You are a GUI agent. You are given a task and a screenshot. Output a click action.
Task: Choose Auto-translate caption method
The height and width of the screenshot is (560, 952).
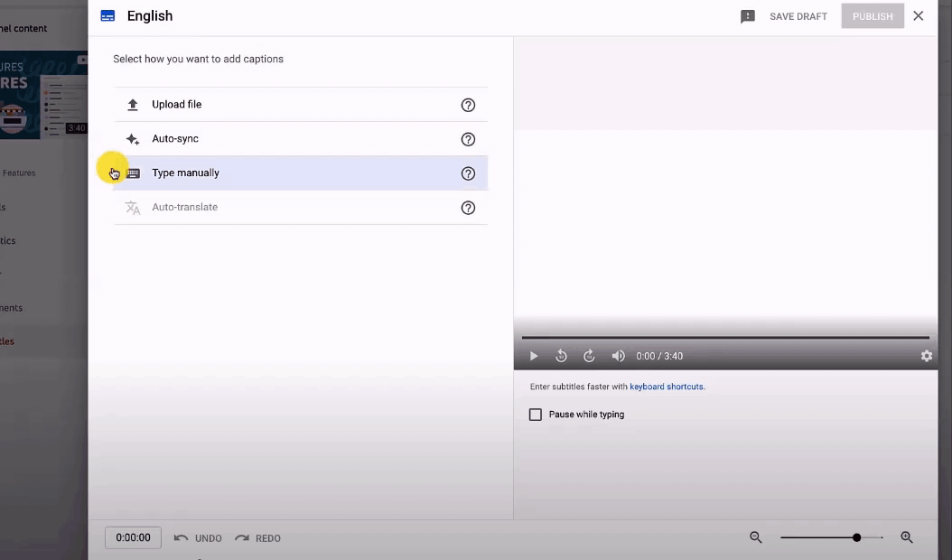pyautogui.click(x=300, y=207)
